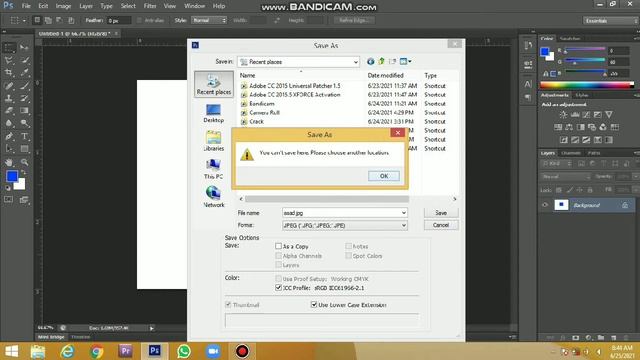Select the Hand tool
This screenshot has width=640, height=360.
tap(9, 162)
